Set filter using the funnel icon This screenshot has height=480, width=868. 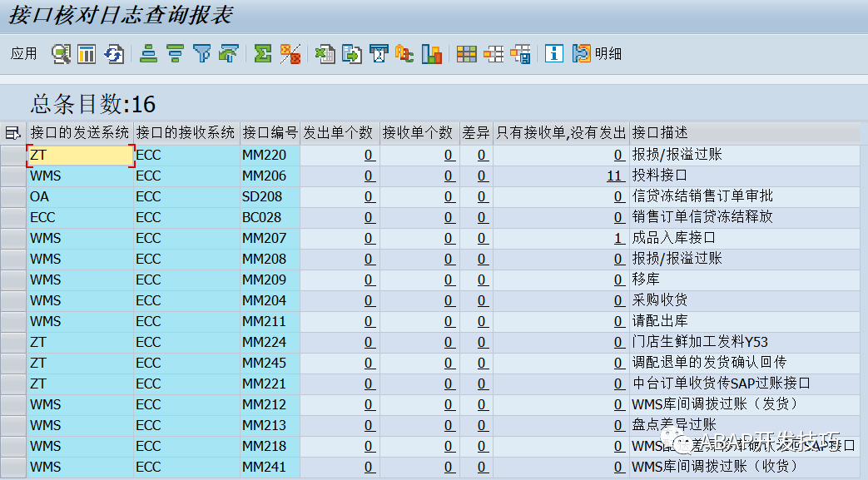point(202,54)
